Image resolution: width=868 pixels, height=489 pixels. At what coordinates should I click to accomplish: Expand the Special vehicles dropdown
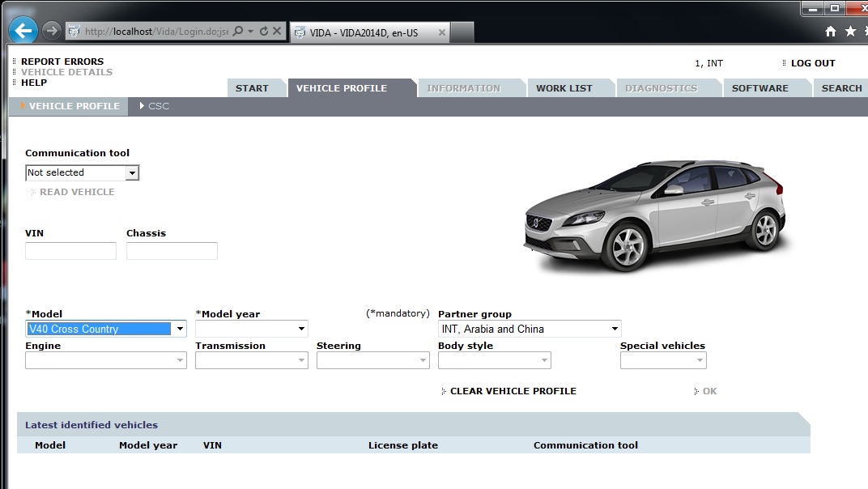point(663,360)
